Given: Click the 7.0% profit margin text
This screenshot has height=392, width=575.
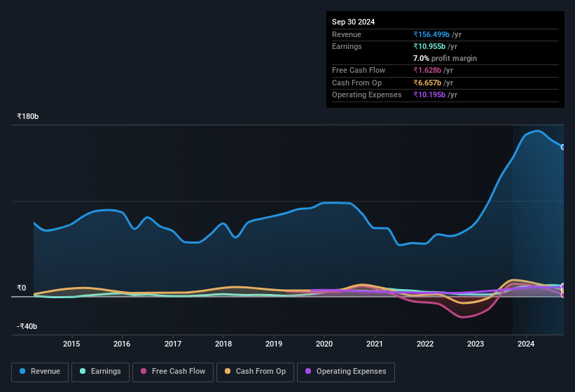Looking at the screenshot, I should [445, 58].
